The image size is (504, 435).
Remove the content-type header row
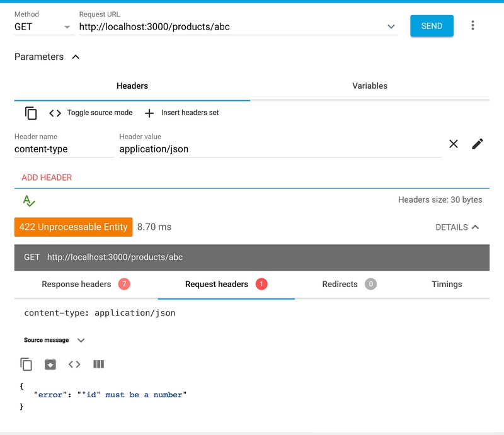(x=453, y=144)
